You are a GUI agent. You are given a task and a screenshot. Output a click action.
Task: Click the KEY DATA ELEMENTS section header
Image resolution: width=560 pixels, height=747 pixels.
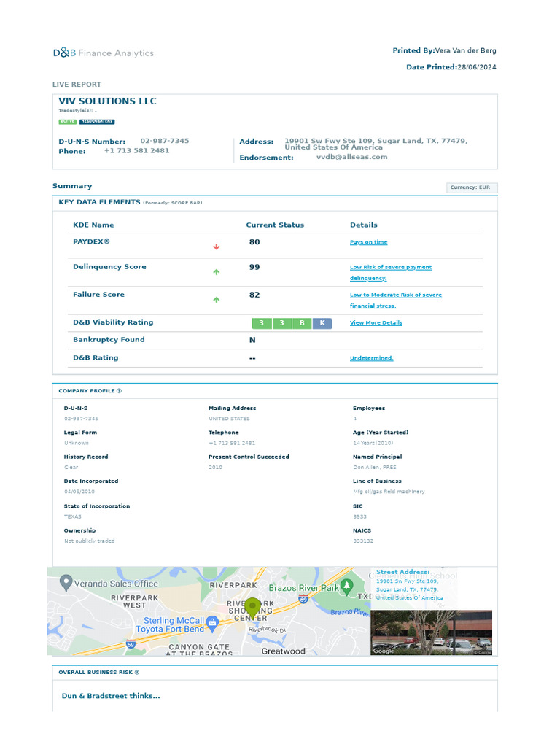(x=99, y=202)
